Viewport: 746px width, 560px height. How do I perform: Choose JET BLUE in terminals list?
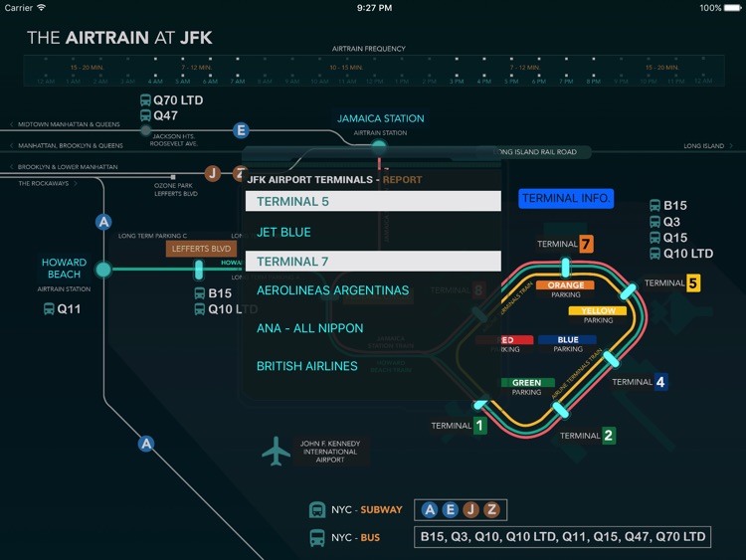coord(283,232)
